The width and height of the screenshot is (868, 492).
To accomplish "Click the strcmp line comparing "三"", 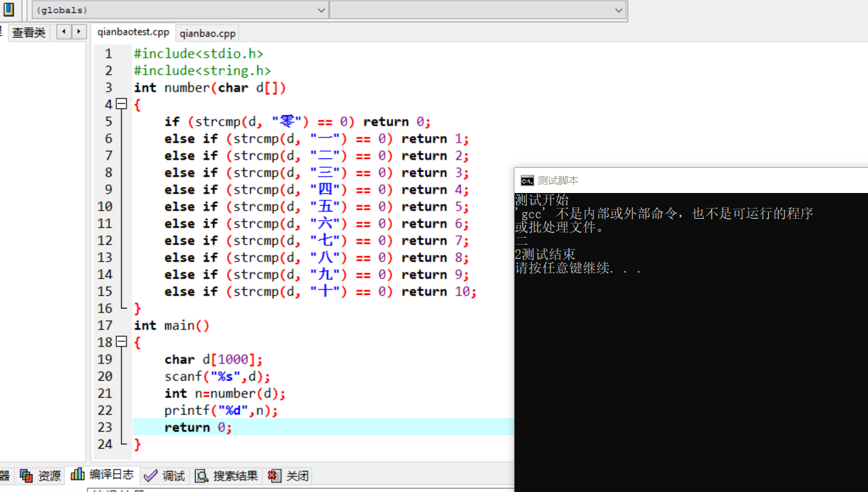I will pos(317,173).
